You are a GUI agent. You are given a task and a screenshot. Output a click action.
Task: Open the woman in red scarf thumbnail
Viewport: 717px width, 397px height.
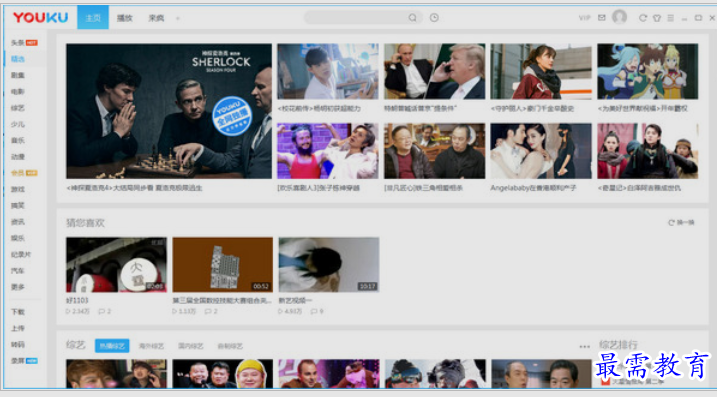541,71
